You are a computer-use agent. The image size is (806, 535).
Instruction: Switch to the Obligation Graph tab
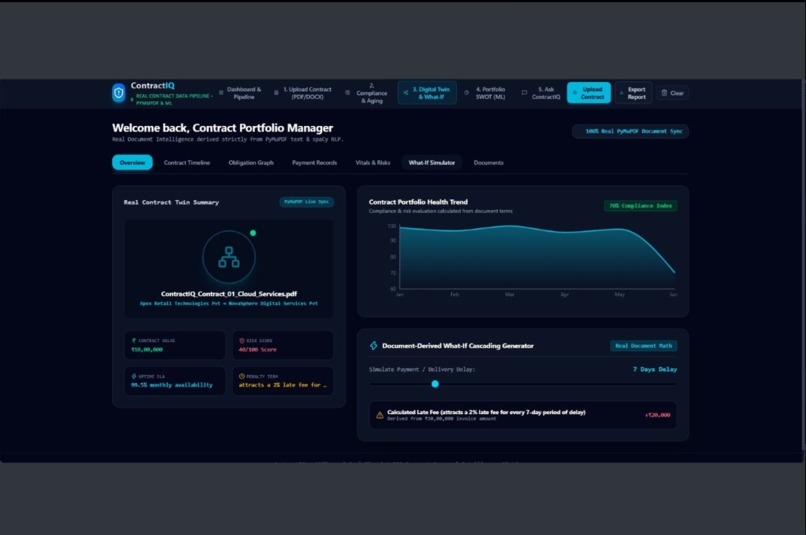coord(251,162)
